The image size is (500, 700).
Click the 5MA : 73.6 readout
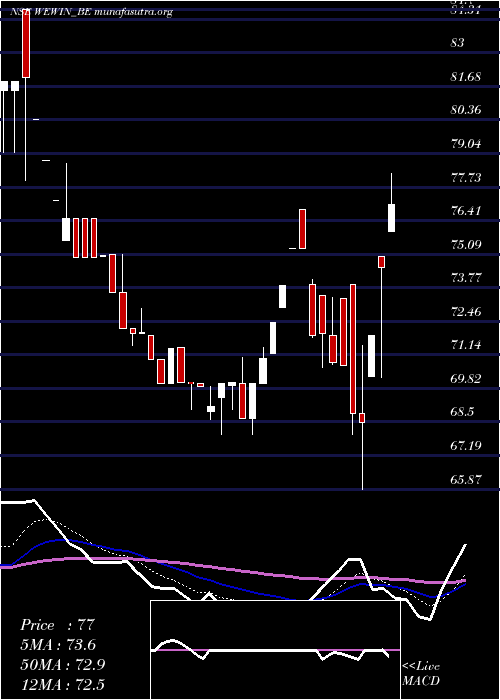coord(58,645)
